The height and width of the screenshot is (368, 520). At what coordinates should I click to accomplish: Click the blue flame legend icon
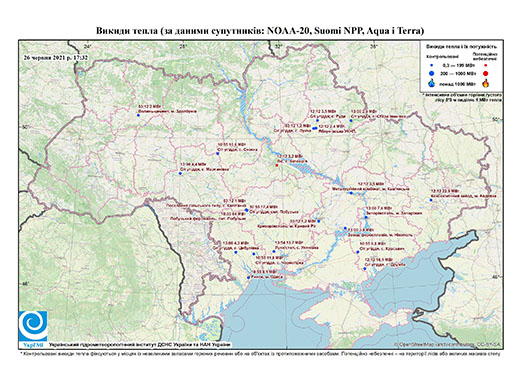tap(432, 83)
